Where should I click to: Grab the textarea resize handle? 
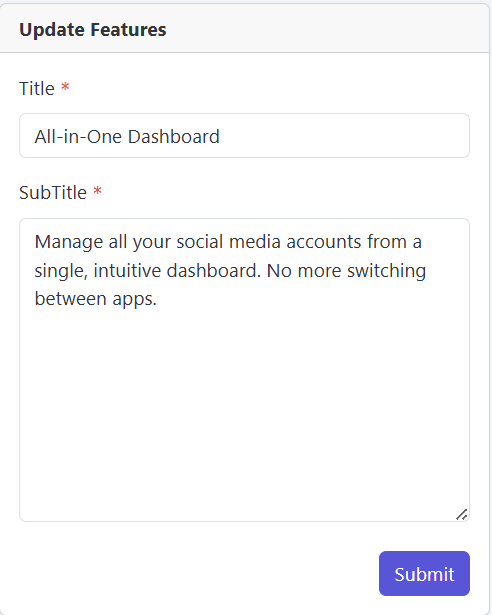click(x=462, y=514)
